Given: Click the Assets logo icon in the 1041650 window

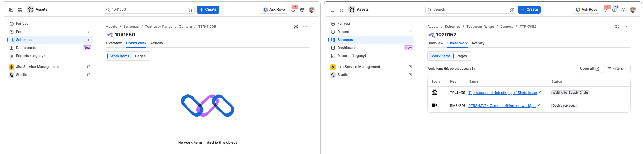Looking at the screenshot, I should pyautogui.click(x=31, y=10).
